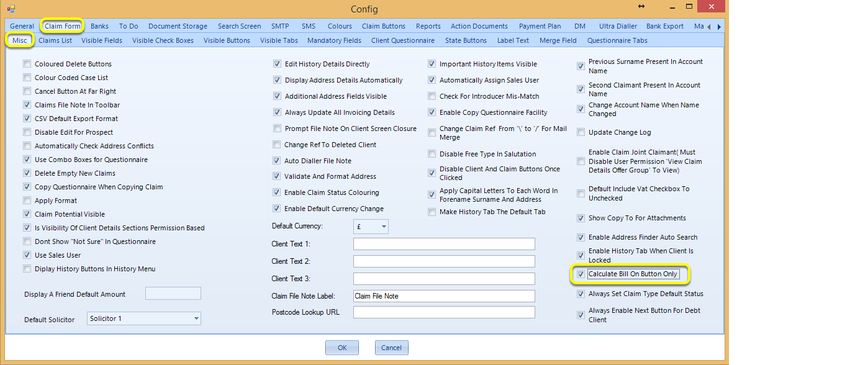Screen dimensions: 855x365
Task: Toggle CSV Default Export Format
Action: point(27,118)
